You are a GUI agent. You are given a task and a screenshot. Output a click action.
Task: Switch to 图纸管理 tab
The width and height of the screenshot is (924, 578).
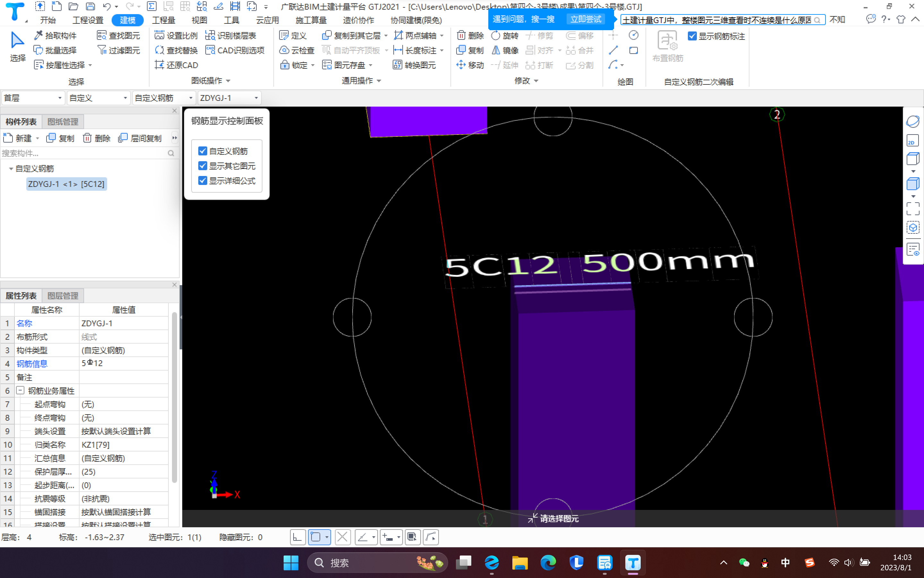[x=63, y=122]
